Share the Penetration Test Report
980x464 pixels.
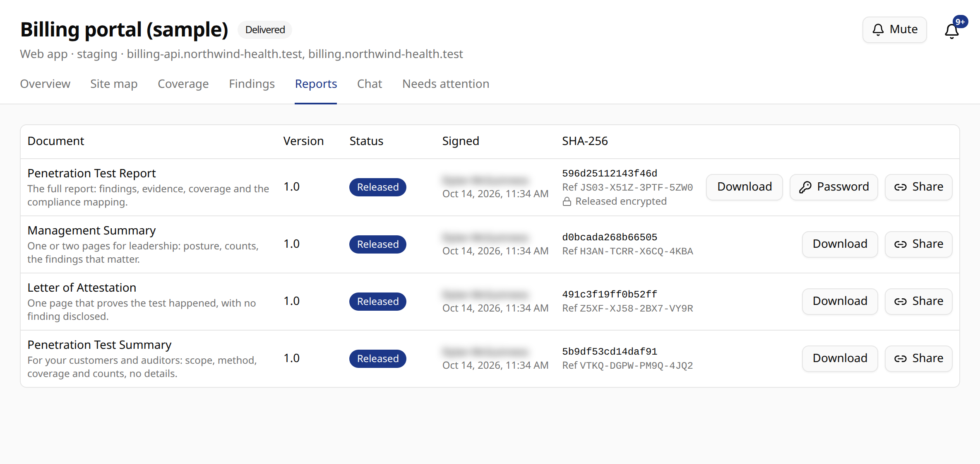pyautogui.click(x=919, y=187)
